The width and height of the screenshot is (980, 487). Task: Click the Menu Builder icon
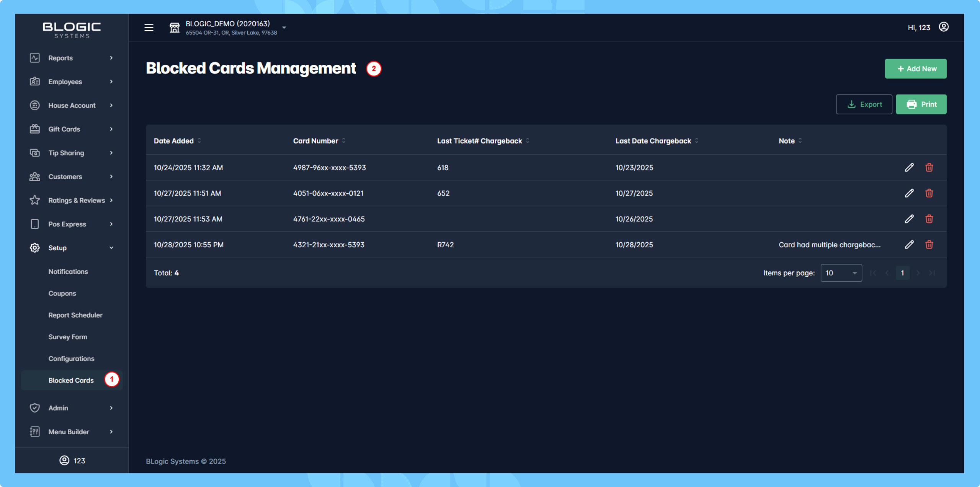tap(35, 431)
